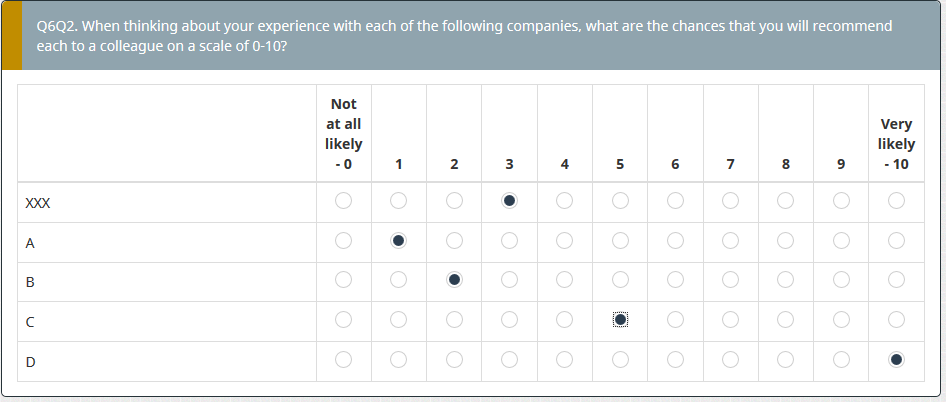Select rating 3 for company A
Image resolution: width=946 pixels, height=402 pixels.
point(509,240)
